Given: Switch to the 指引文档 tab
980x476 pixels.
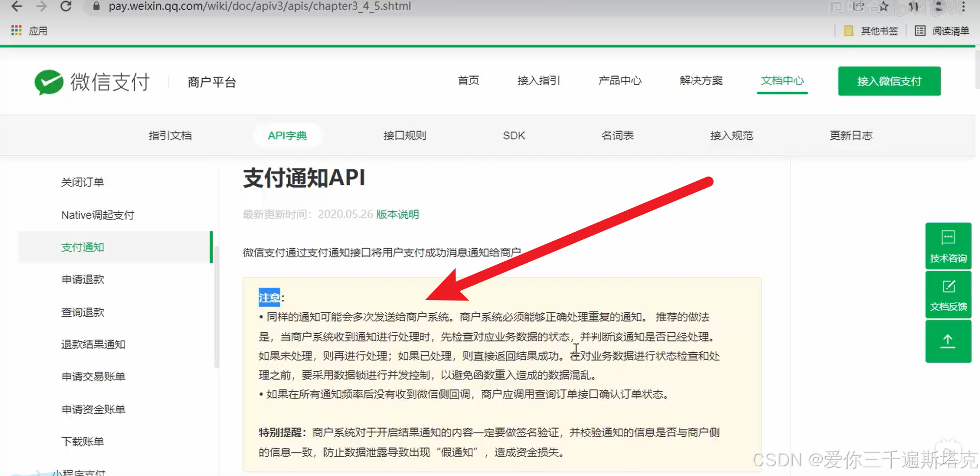Looking at the screenshot, I should coord(170,136).
